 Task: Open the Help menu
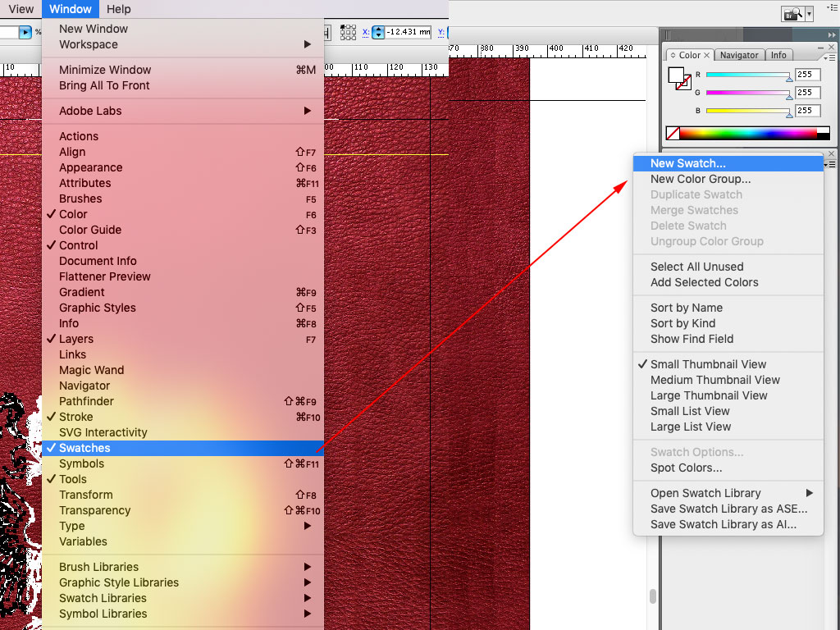pos(118,9)
